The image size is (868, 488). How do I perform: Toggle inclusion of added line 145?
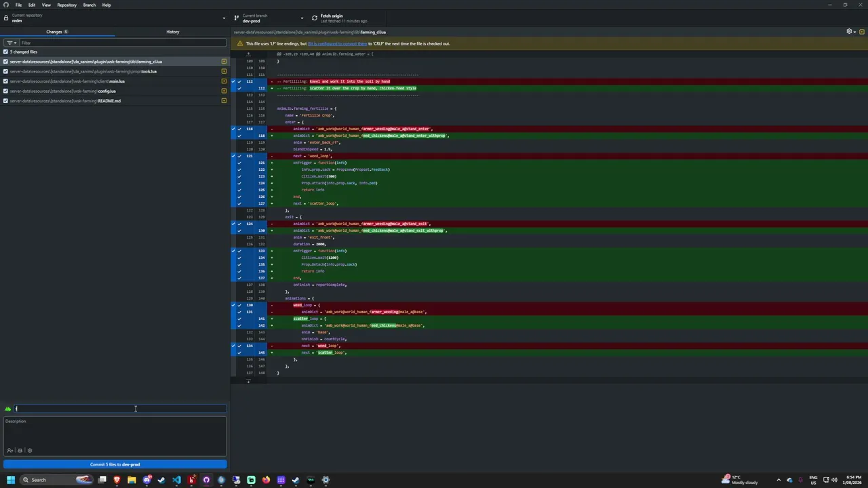(239, 352)
